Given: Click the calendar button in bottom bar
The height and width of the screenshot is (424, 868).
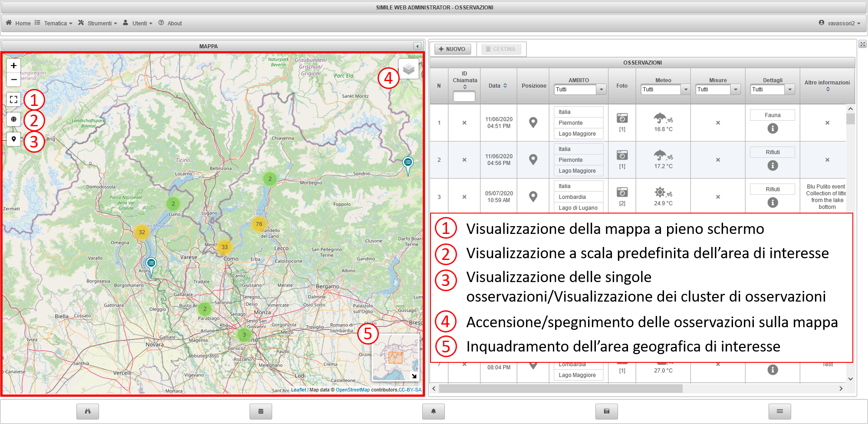Looking at the screenshot, I should tap(261, 411).
